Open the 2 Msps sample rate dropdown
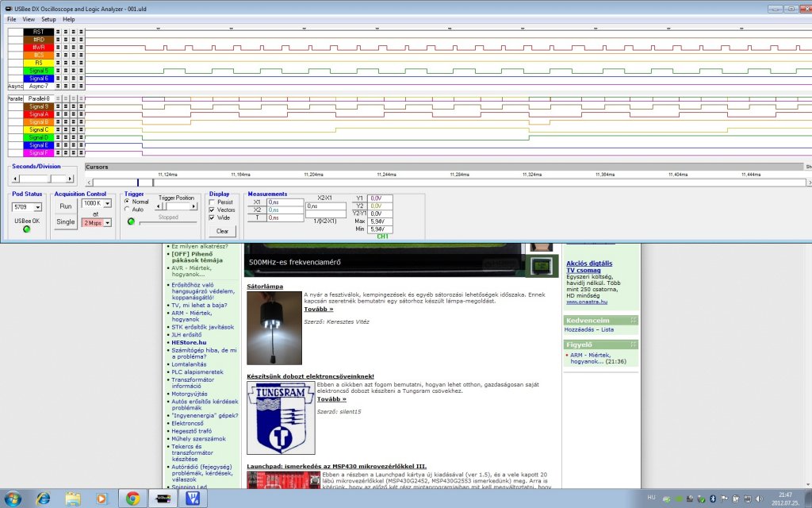This screenshot has height=508, width=812. (106, 223)
